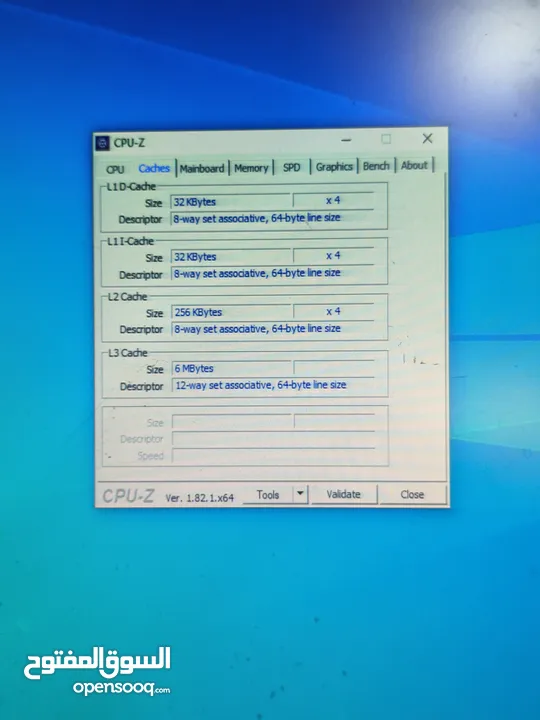Screen dimensions: 540x720
Task: Open the Memory tab
Action: 251,168
